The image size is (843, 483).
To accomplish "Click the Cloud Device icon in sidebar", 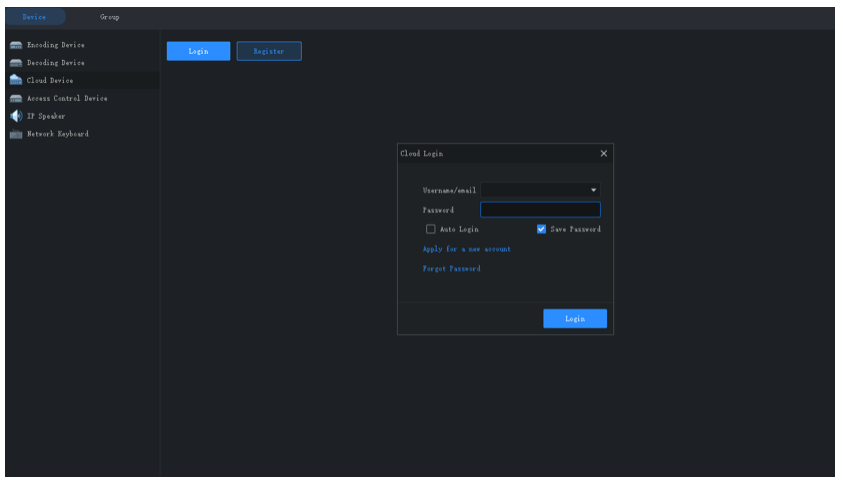I will (16, 80).
